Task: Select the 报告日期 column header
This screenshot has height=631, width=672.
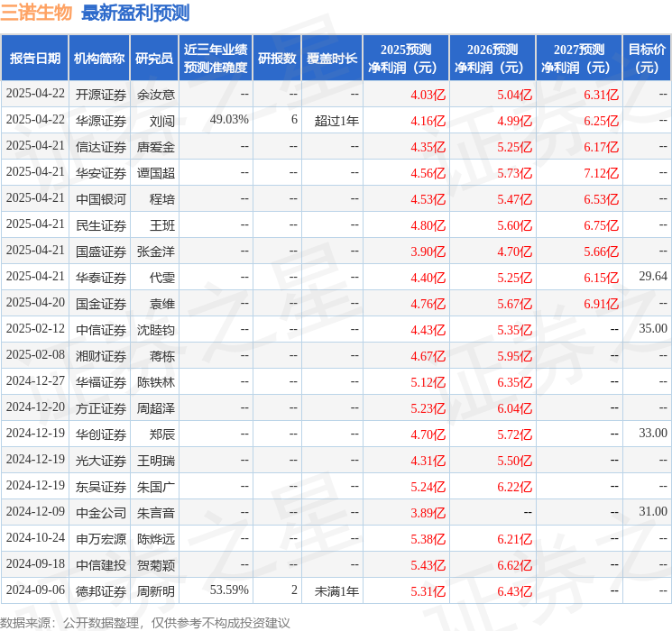Action: 35,59
